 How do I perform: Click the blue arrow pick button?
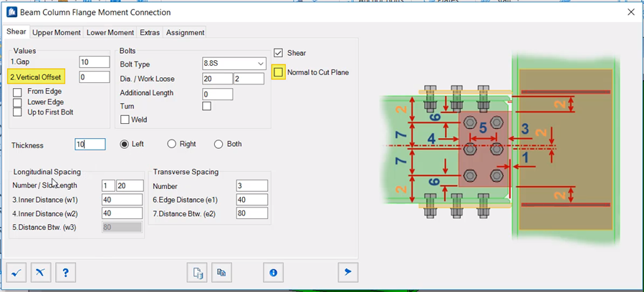348,273
